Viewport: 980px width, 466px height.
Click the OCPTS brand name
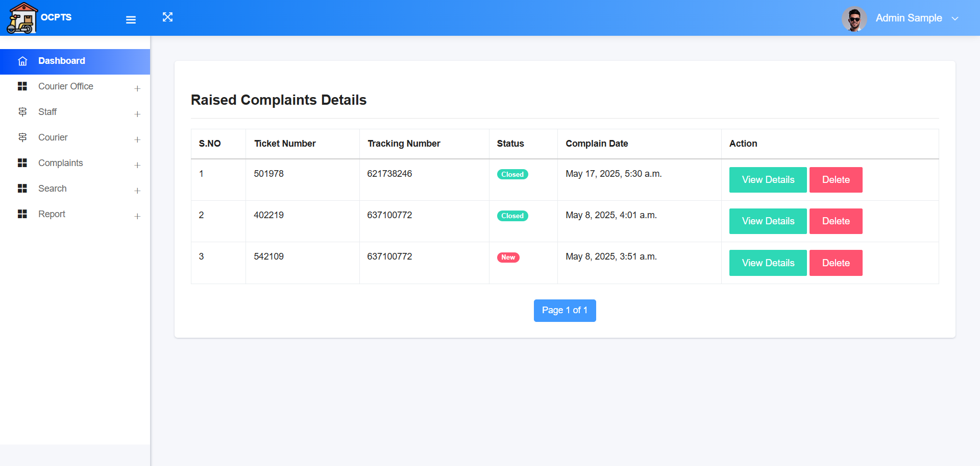click(56, 17)
